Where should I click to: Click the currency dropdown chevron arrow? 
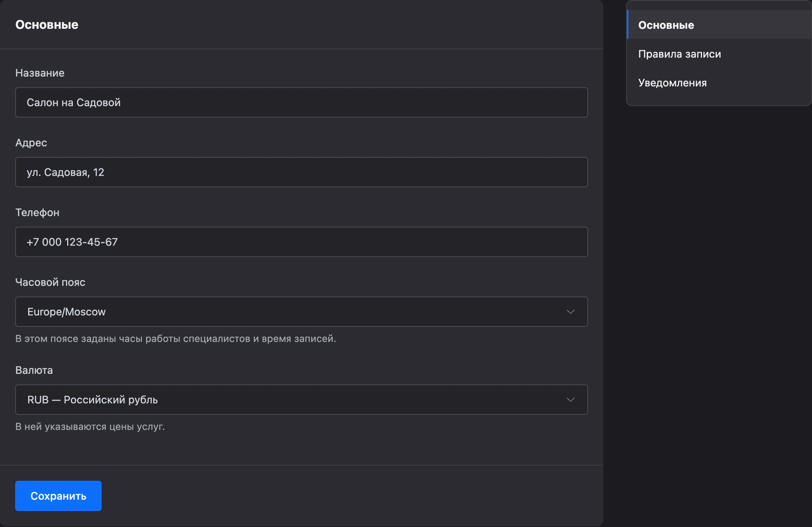(x=570, y=400)
